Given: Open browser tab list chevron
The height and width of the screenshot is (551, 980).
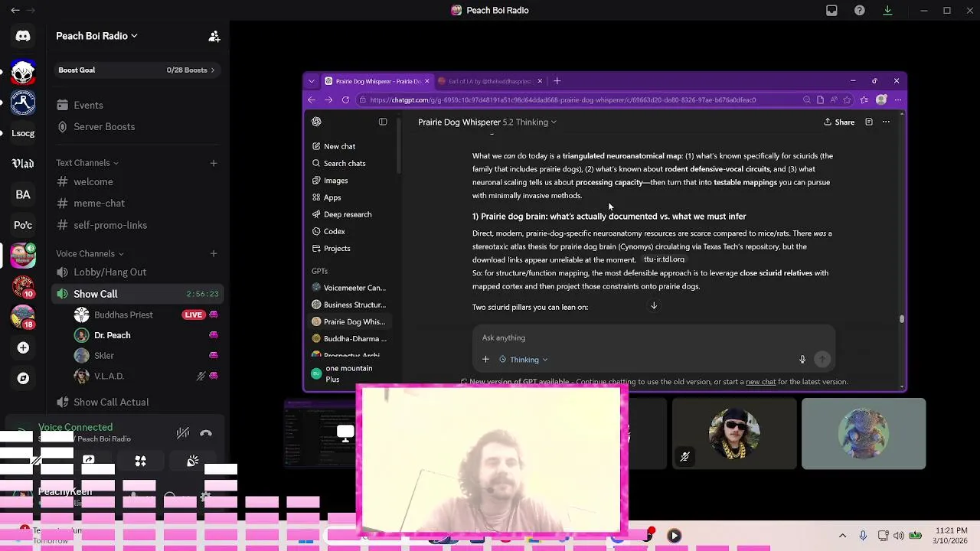Looking at the screenshot, I should [x=311, y=81].
